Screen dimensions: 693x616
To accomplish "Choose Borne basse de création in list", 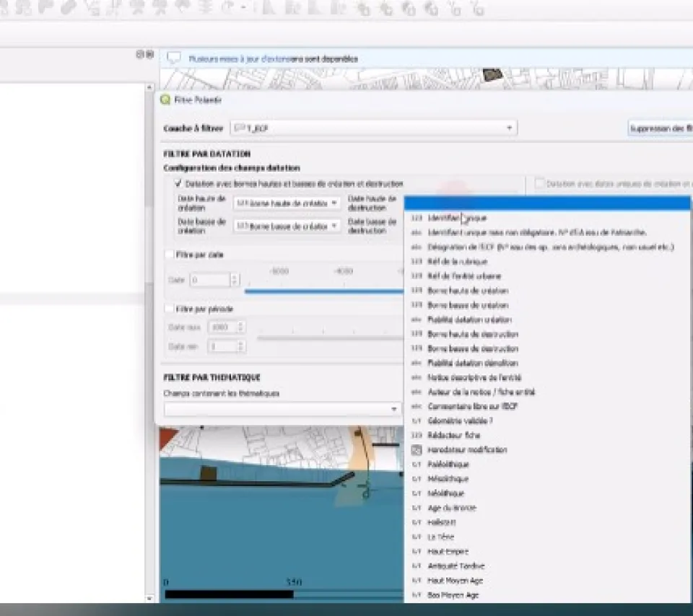I will 547,305.
